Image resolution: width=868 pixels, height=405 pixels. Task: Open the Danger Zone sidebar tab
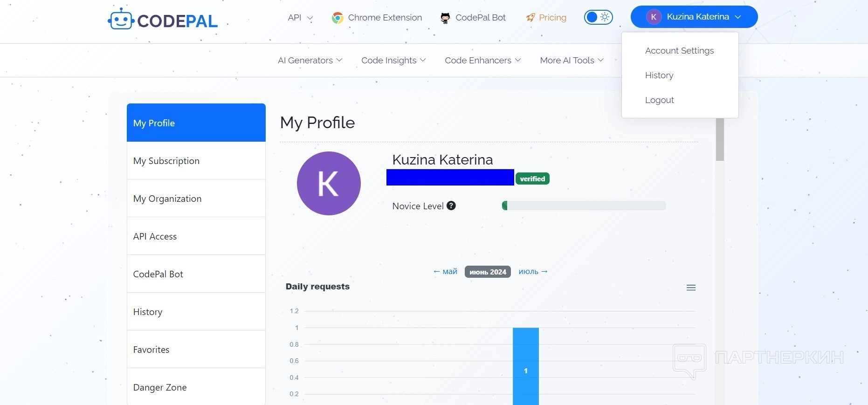(x=196, y=387)
